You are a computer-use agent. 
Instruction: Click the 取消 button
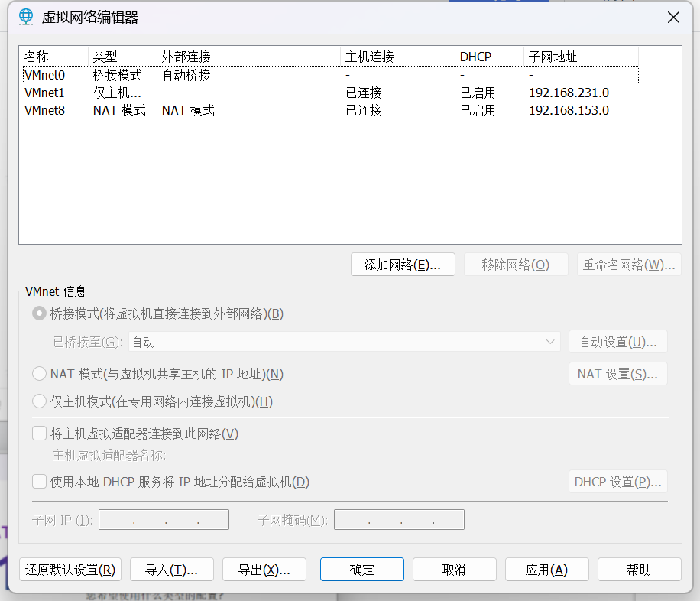click(x=455, y=570)
